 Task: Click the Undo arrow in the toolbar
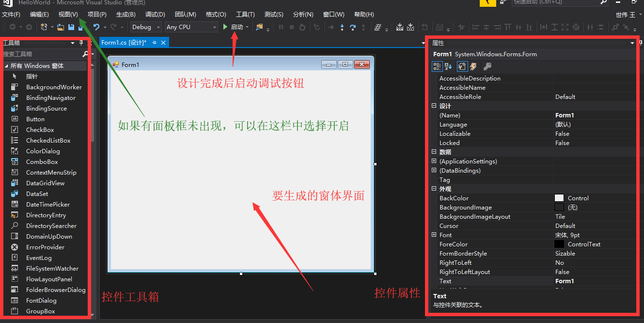pos(96,27)
